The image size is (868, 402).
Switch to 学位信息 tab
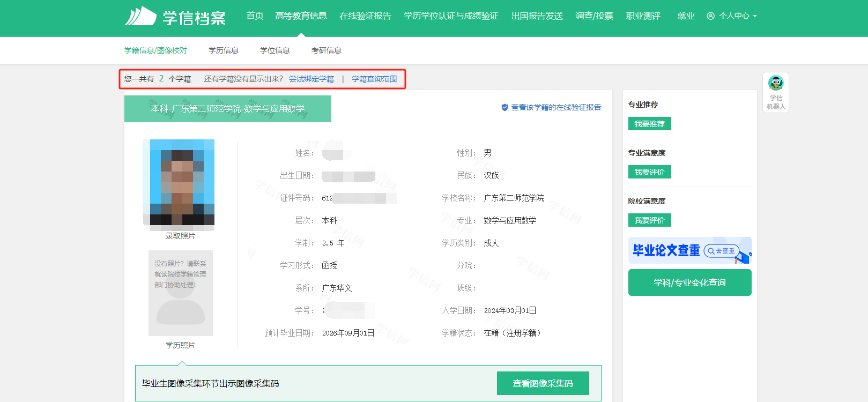tap(275, 50)
